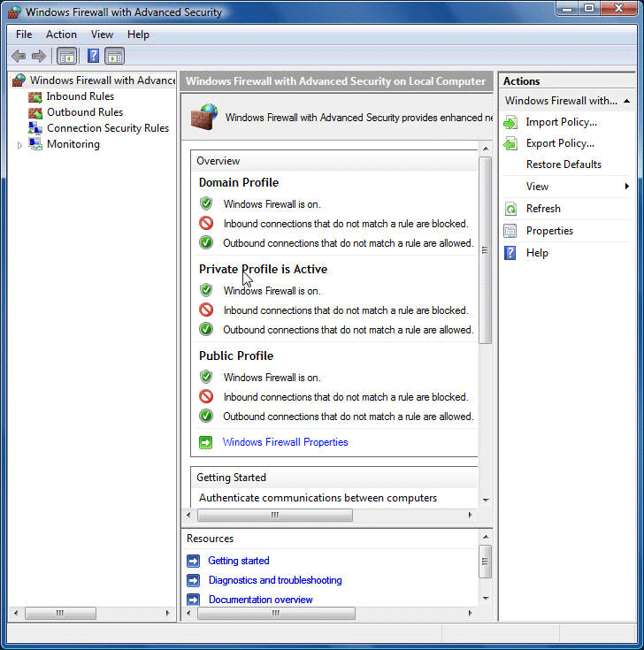This screenshot has height=650, width=644.
Task: Click arrow icon beside Getting started
Action: point(193,561)
